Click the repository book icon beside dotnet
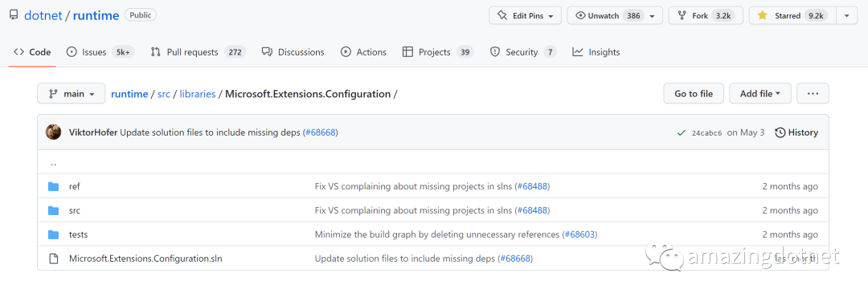The height and width of the screenshot is (297, 868). (14, 15)
